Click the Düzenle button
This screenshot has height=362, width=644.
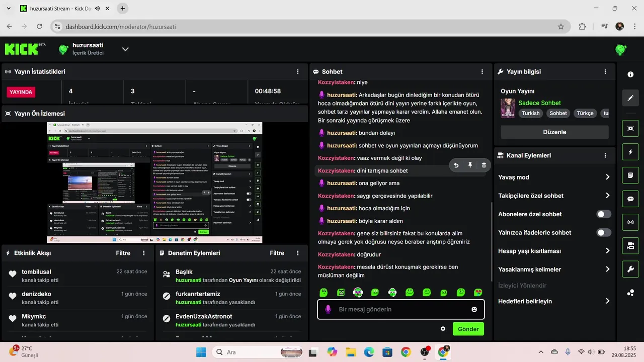554,132
